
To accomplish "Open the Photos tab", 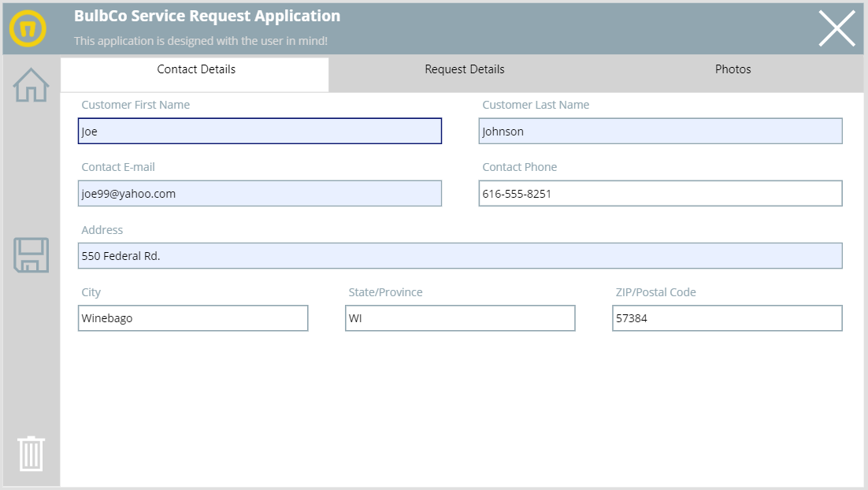I will click(x=733, y=73).
